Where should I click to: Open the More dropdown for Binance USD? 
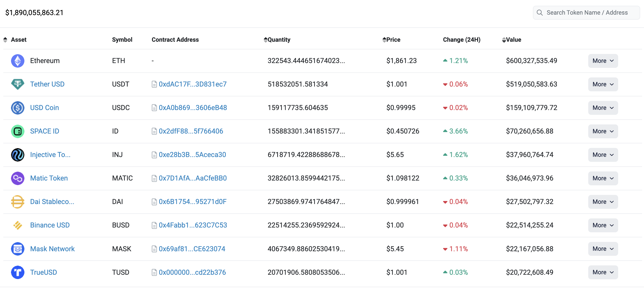click(x=603, y=225)
